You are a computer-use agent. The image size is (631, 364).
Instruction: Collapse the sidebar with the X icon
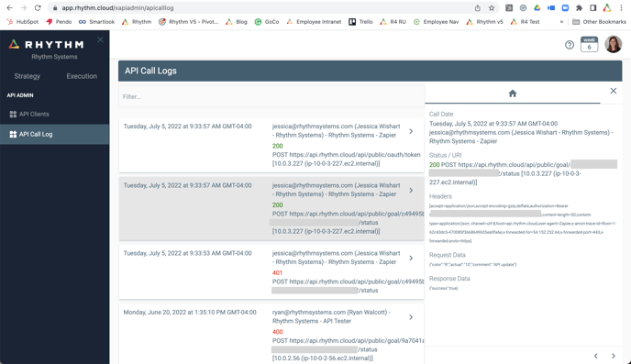click(x=100, y=39)
